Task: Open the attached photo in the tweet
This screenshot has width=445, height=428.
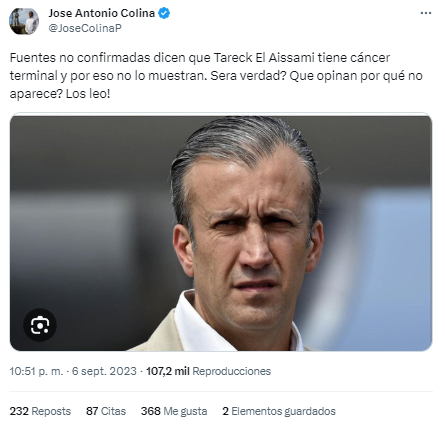Action: [221, 232]
